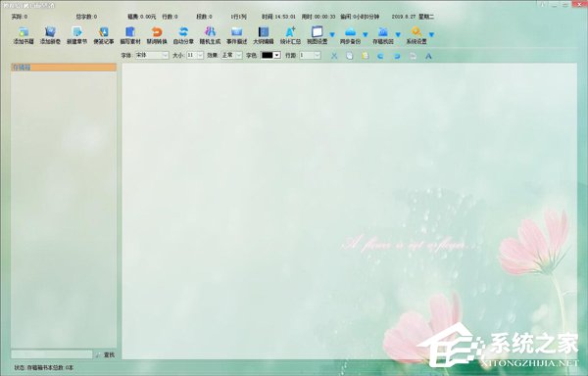Open the 随机生成 random generator tool
588x376 pixels.
(210, 36)
